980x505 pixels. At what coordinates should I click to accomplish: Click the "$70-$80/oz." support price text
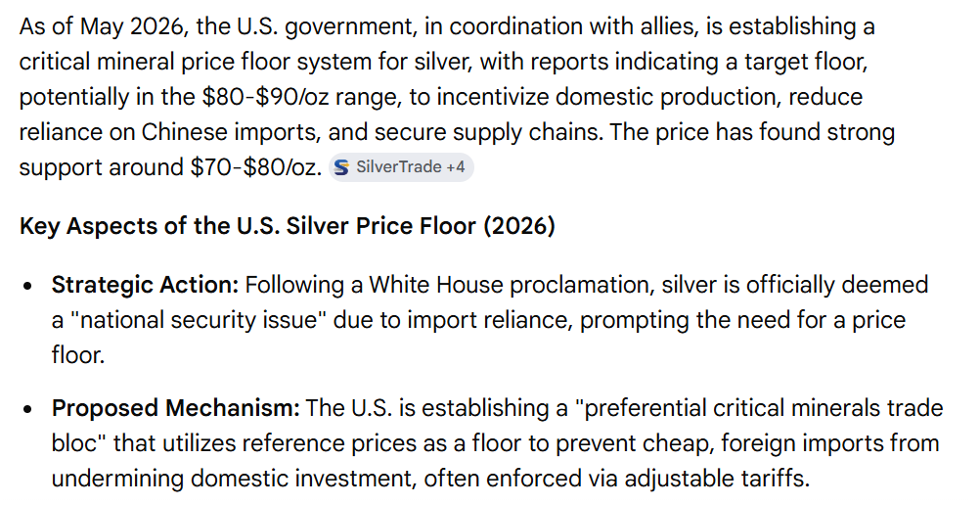[255, 167]
